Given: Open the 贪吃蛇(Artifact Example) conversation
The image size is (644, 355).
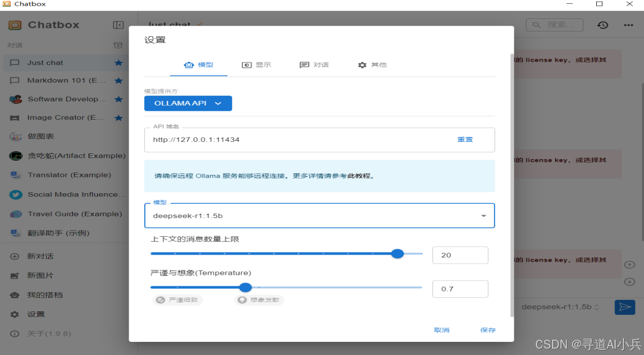Looking at the screenshot, I should (65, 155).
